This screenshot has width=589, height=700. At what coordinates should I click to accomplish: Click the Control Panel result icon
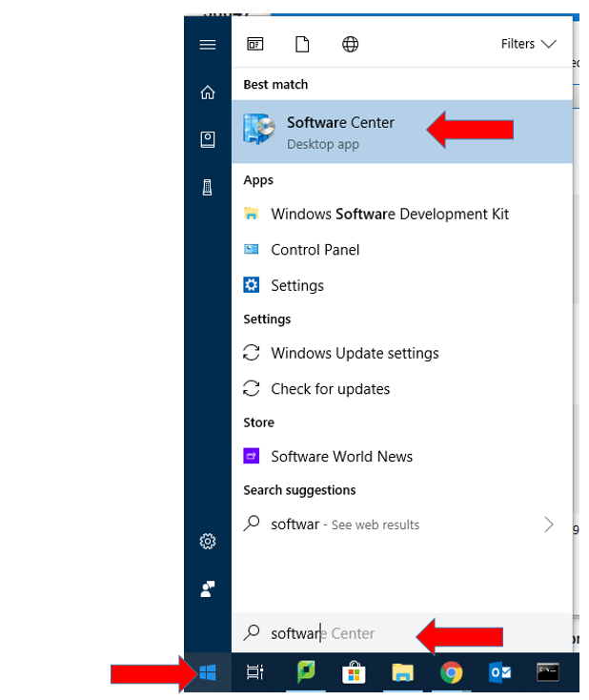252,249
